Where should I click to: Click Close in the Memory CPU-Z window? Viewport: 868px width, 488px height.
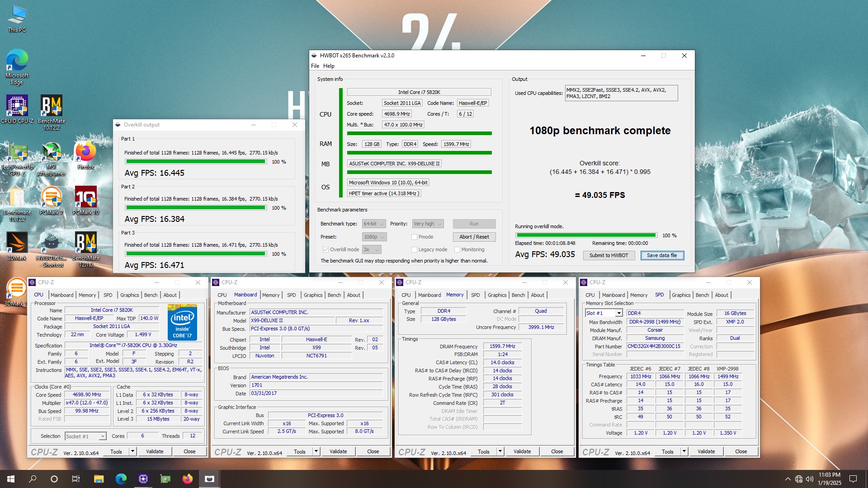coord(557,451)
